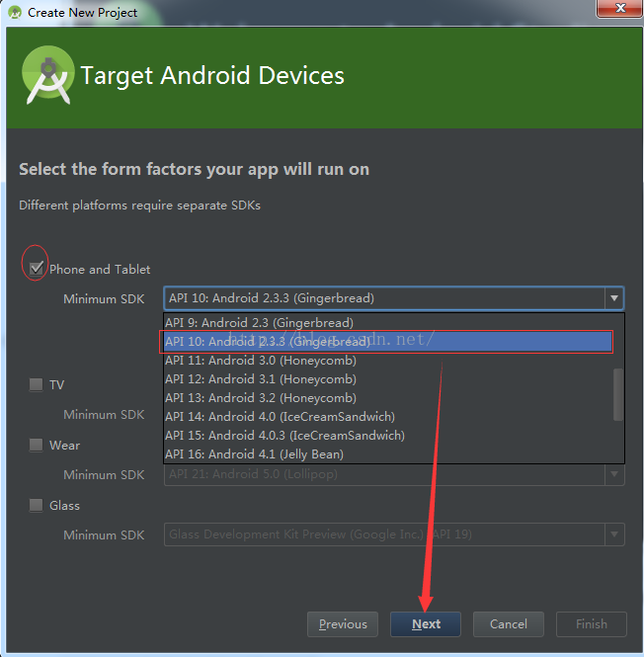This screenshot has width=644, height=657.
Task: Click the Android Studio title bar icon
Action: click(15, 13)
